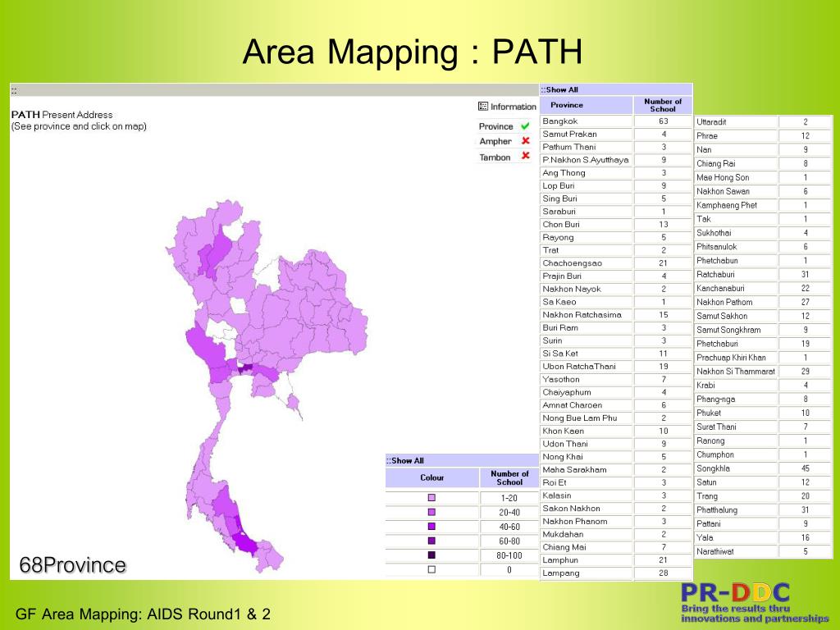Select the Lampang row
This screenshot has height=630, width=840.
[x=616, y=573]
